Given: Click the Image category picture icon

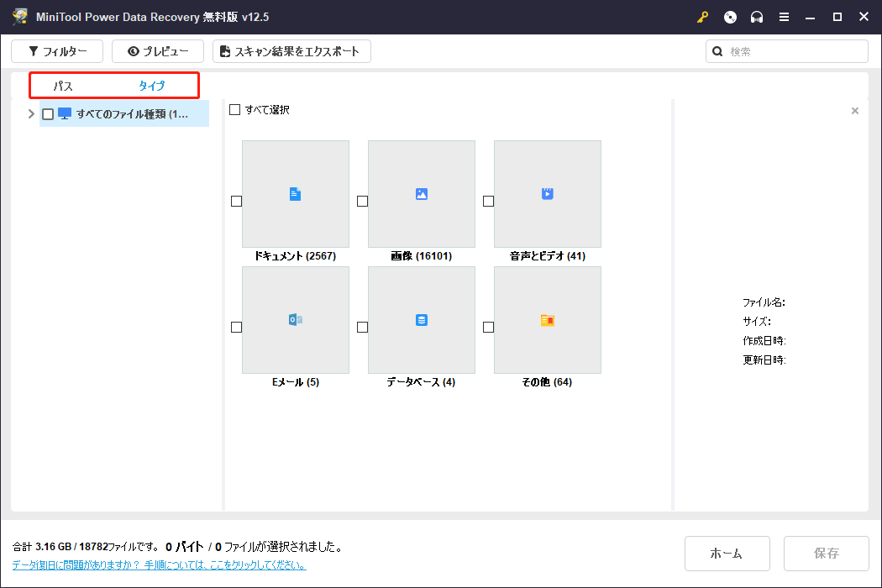Looking at the screenshot, I should click(x=422, y=194).
